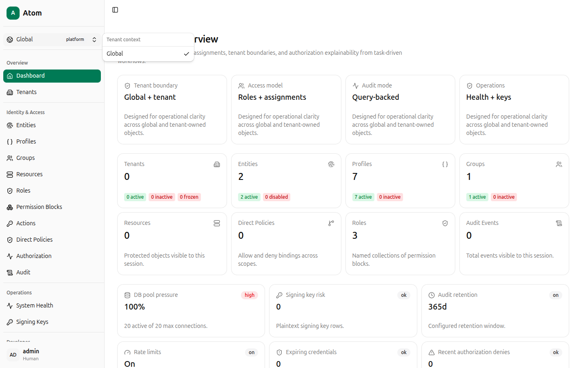The image size is (588, 368).
Task: Click the tenant selector chevron arrows
Action: [x=94, y=40]
